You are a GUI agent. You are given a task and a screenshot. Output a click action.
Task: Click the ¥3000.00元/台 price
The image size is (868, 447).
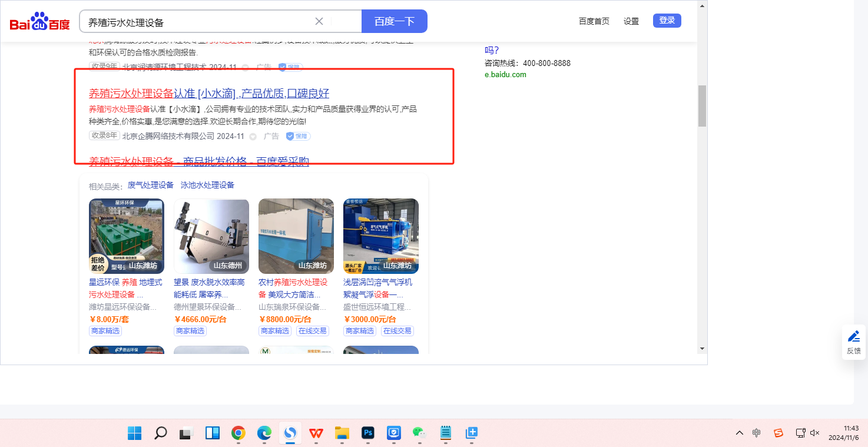coord(370,319)
